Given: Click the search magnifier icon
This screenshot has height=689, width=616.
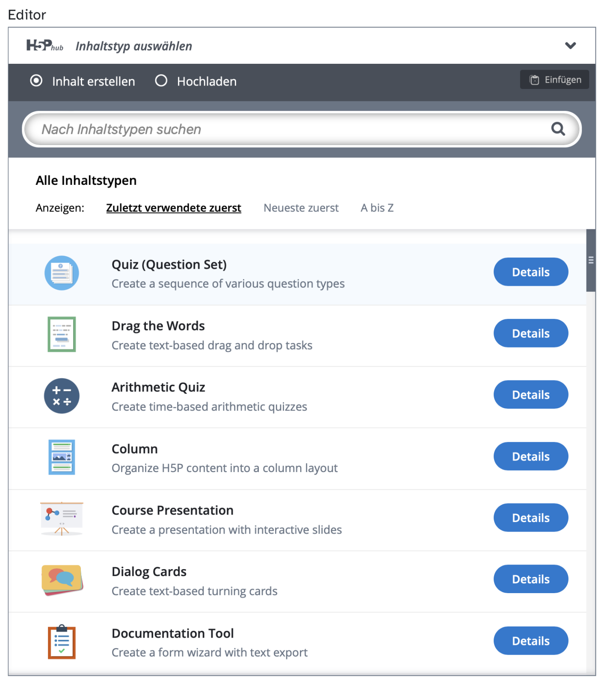Looking at the screenshot, I should click(x=558, y=129).
